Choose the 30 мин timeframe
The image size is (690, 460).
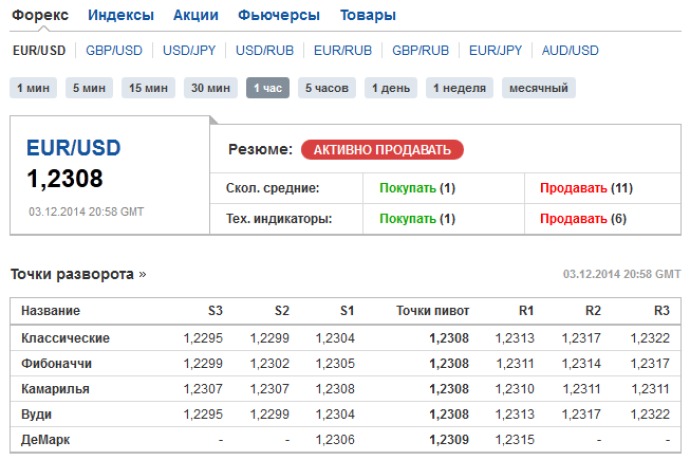pyautogui.click(x=210, y=88)
